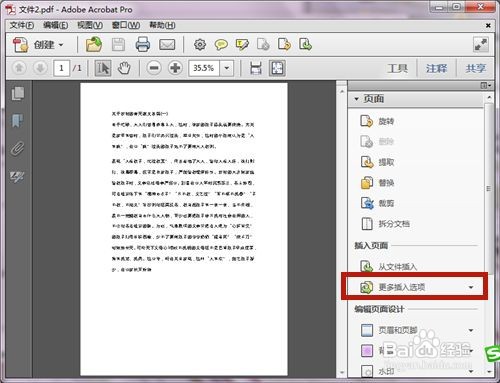
Task: Close the document with menu-bar X
Action: (x=488, y=25)
